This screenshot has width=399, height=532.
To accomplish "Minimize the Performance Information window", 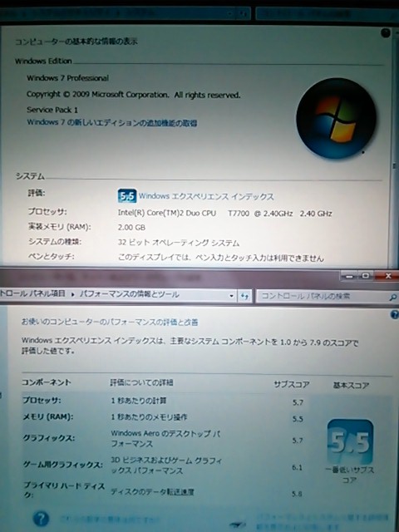I will point(349,276).
